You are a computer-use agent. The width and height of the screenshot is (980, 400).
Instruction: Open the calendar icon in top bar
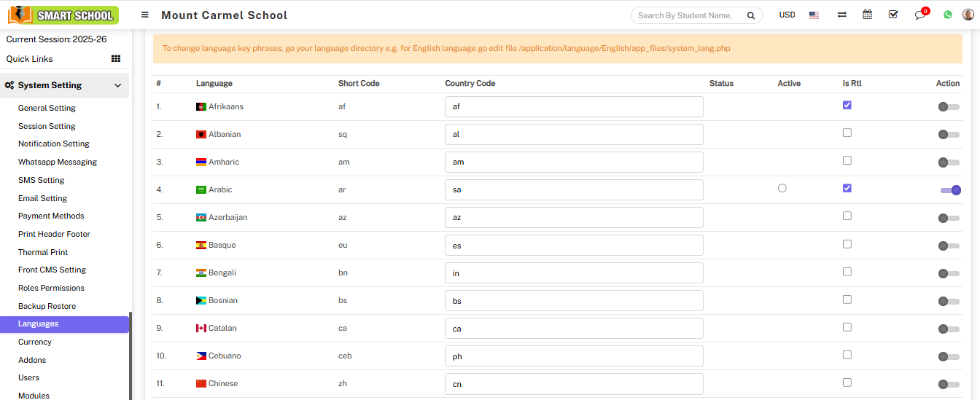pyautogui.click(x=867, y=15)
